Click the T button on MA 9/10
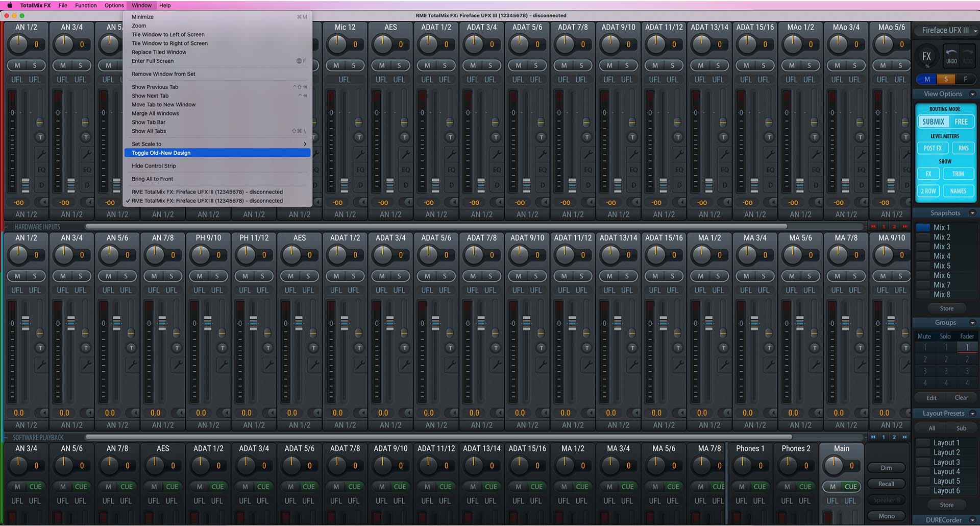 pyautogui.click(x=906, y=348)
